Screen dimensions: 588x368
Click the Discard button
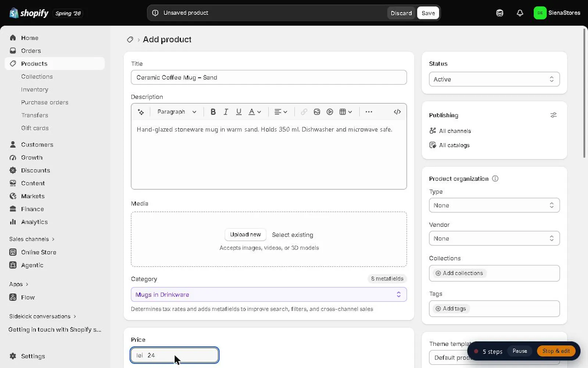click(x=401, y=13)
